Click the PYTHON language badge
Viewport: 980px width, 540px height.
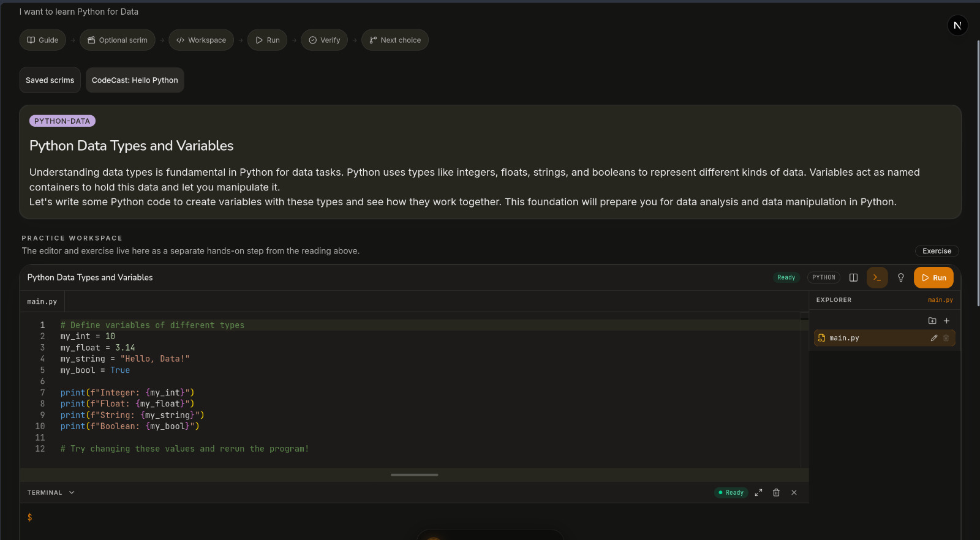[x=824, y=277]
